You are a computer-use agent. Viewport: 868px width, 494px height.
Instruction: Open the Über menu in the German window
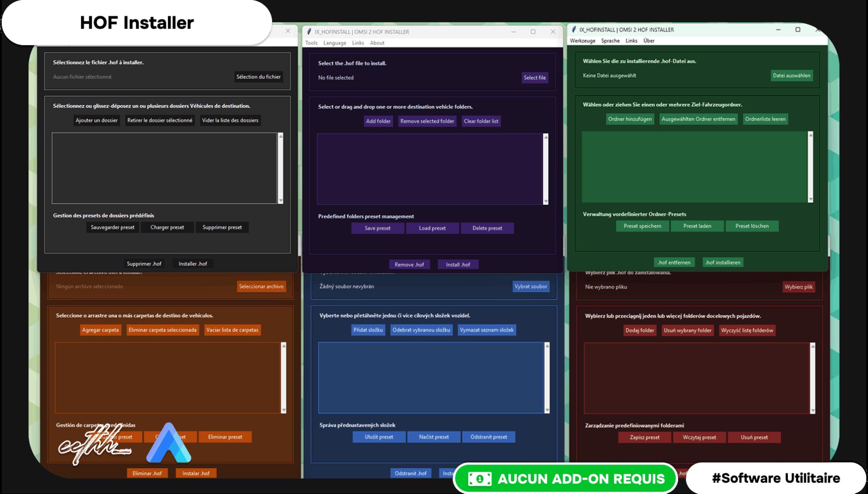[x=649, y=41]
